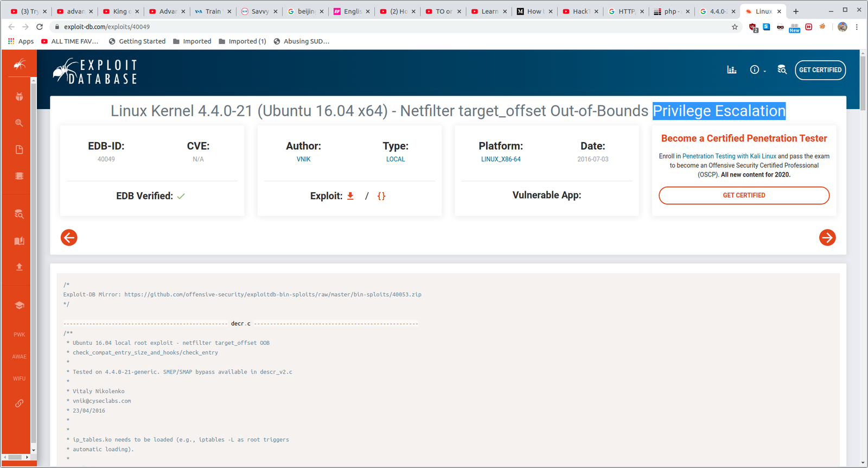
Task: Bookmark this page with the star icon
Action: [x=735, y=27]
